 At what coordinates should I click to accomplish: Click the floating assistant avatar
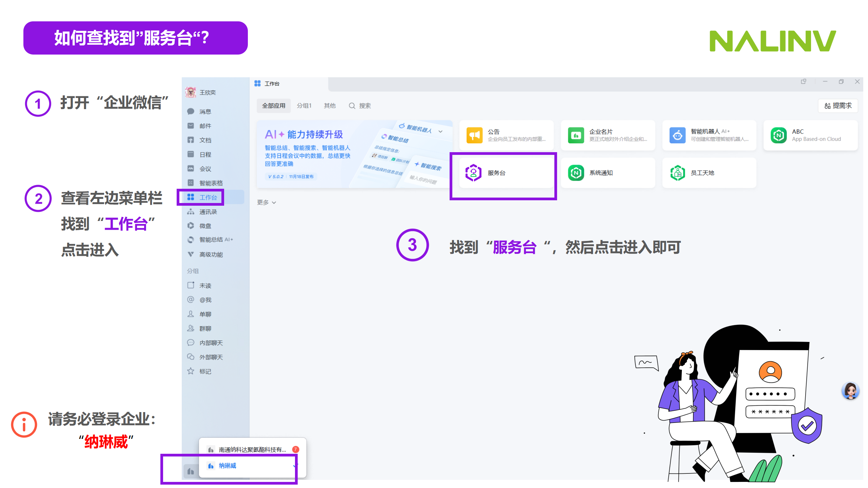[850, 391]
